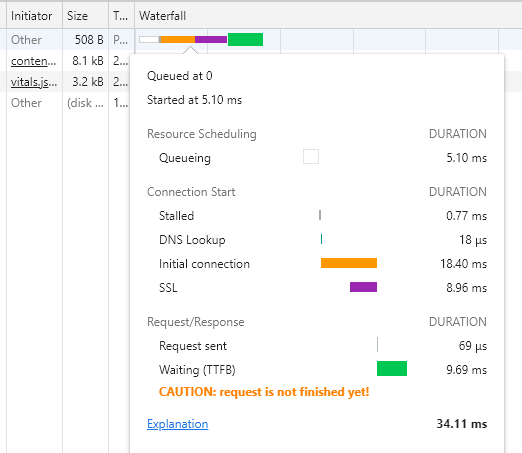Click the 'Queued at 0' text

[x=180, y=76]
